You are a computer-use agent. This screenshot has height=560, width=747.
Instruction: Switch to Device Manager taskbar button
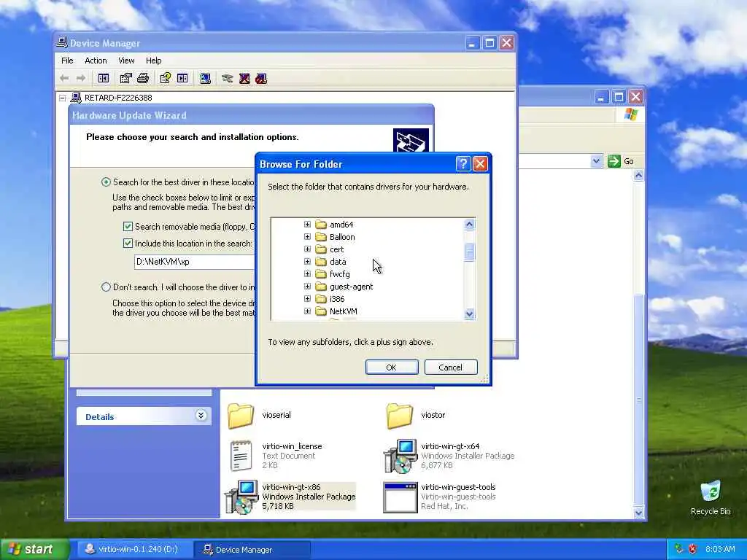pos(252,549)
